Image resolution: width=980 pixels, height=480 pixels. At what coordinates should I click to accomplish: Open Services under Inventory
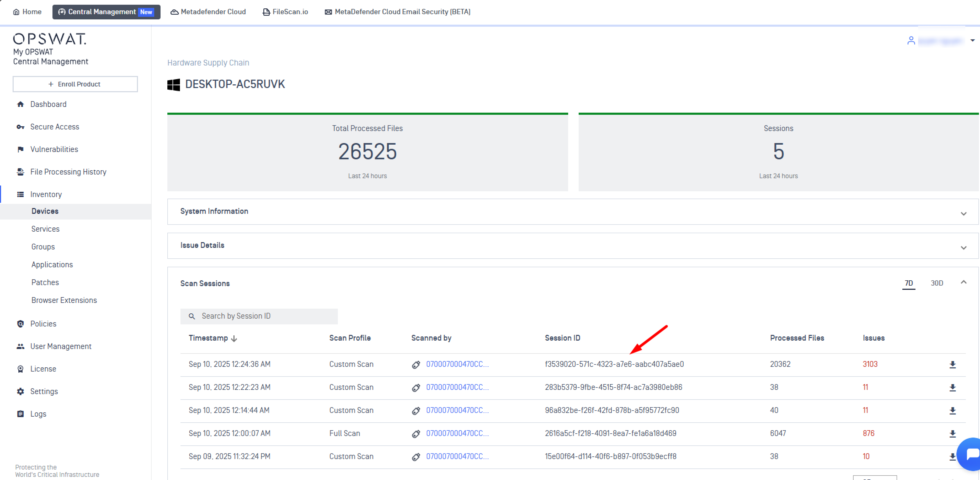tap(45, 229)
